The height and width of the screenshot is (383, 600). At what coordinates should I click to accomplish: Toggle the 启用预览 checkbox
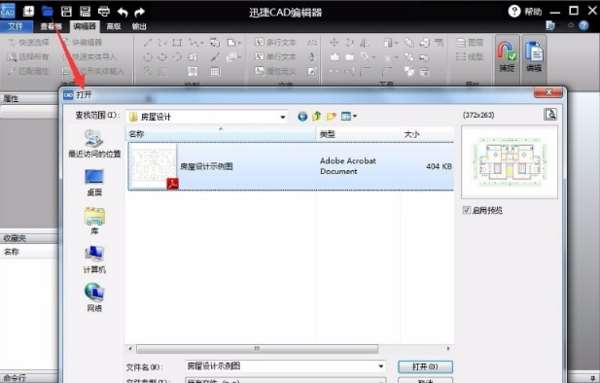coord(466,210)
